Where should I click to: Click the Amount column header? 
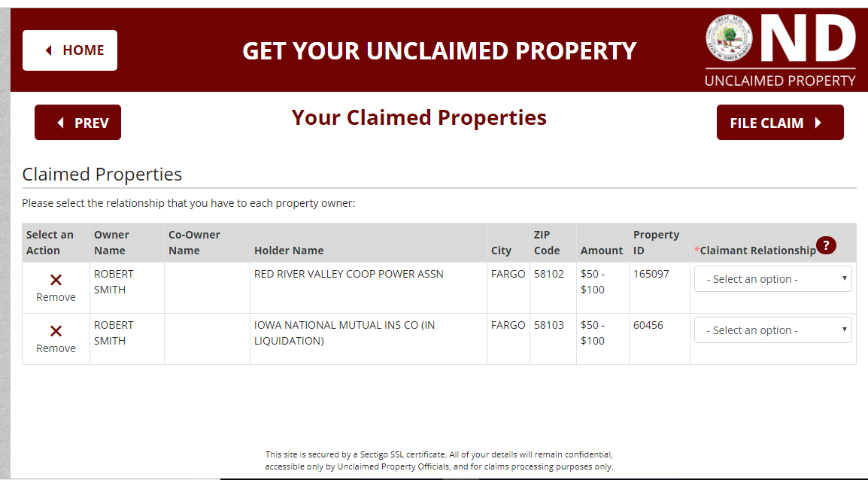pos(602,251)
